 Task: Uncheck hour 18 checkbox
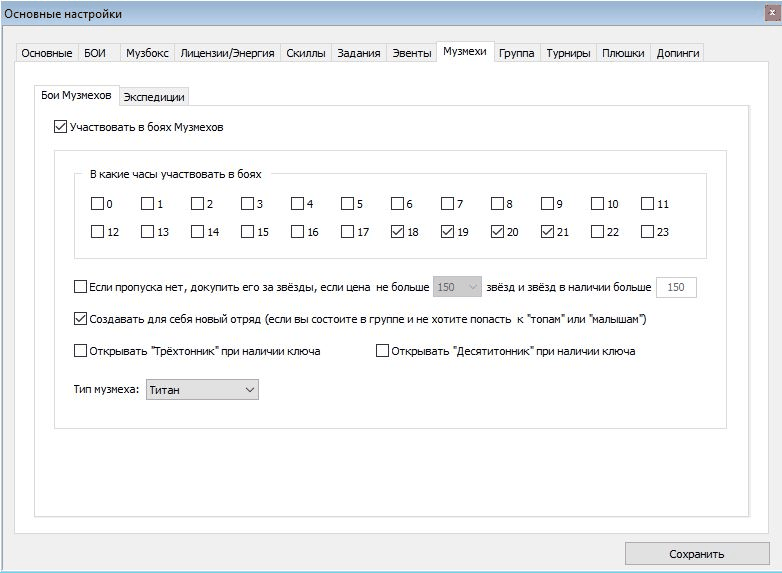click(x=397, y=231)
